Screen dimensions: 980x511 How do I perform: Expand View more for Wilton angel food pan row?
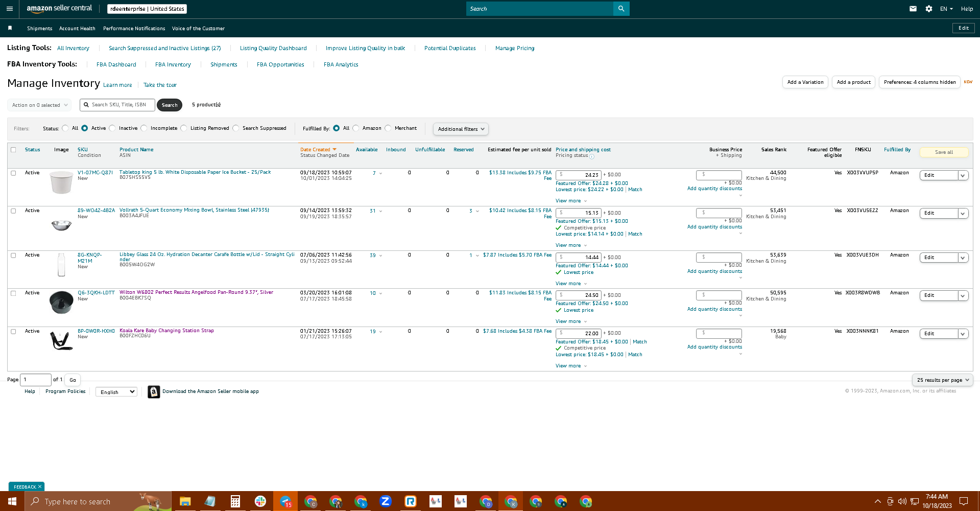(x=571, y=321)
